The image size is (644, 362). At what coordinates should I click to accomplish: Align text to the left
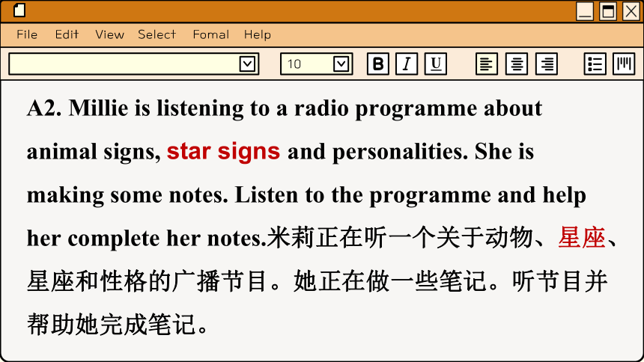tap(487, 64)
